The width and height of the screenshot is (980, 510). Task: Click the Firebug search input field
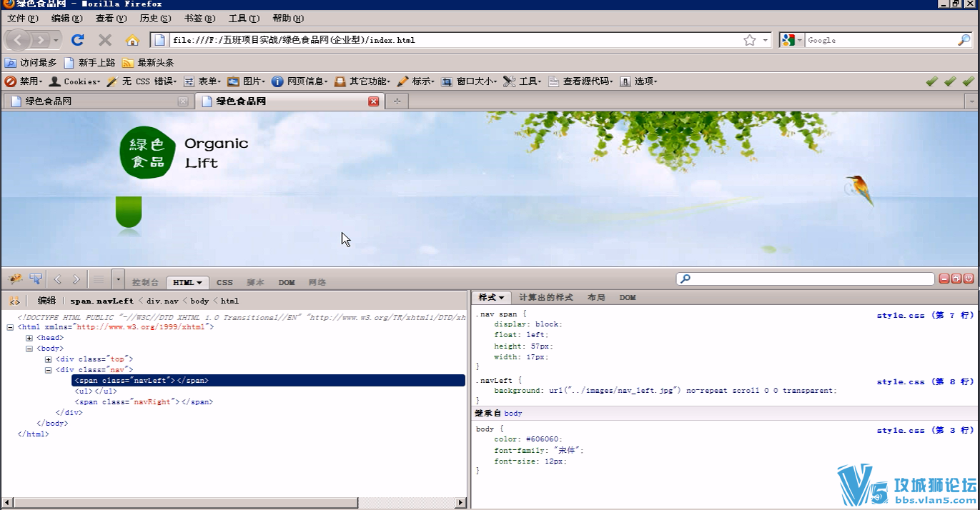(x=806, y=279)
